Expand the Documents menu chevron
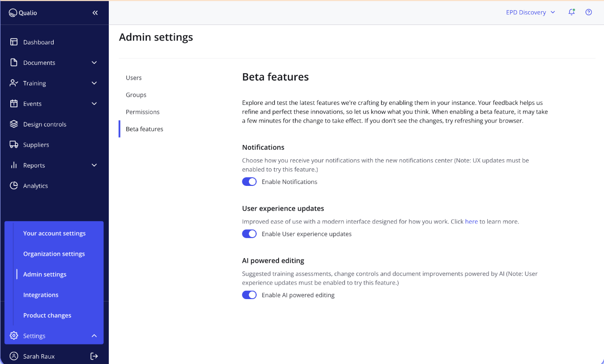This screenshot has height=364, width=604. (94, 62)
